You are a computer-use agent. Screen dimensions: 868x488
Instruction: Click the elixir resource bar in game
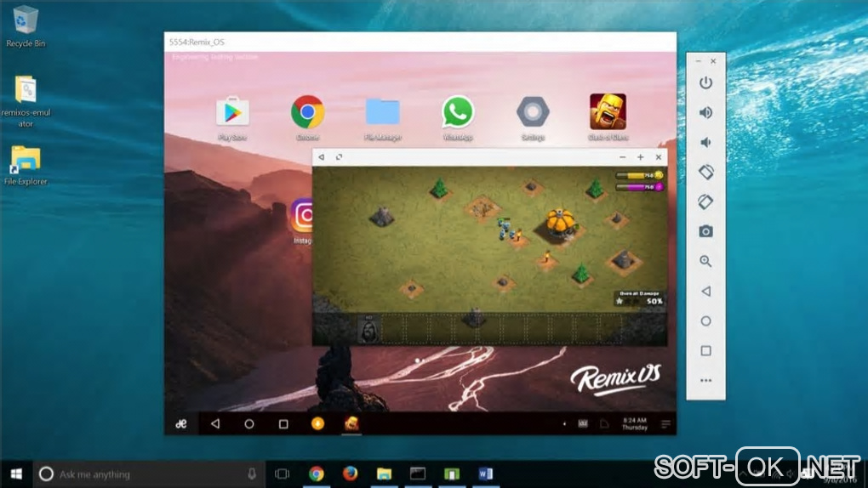[x=639, y=187]
